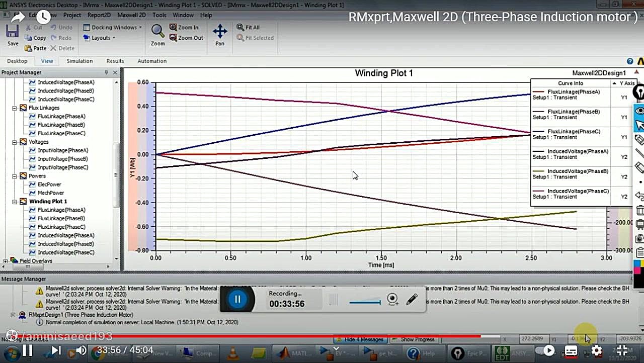Copy using the Copy toolbar button
The width and height of the screenshot is (644, 363).
point(35,38)
